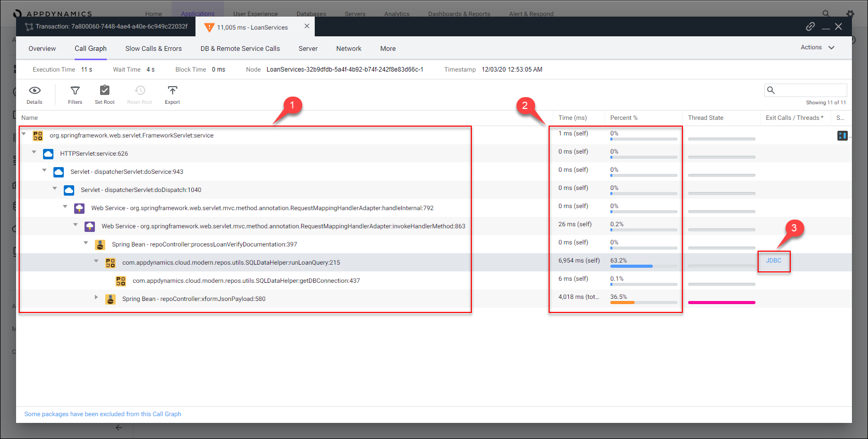Click the Export icon
The width and height of the screenshot is (868, 439).
pyautogui.click(x=172, y=91)
